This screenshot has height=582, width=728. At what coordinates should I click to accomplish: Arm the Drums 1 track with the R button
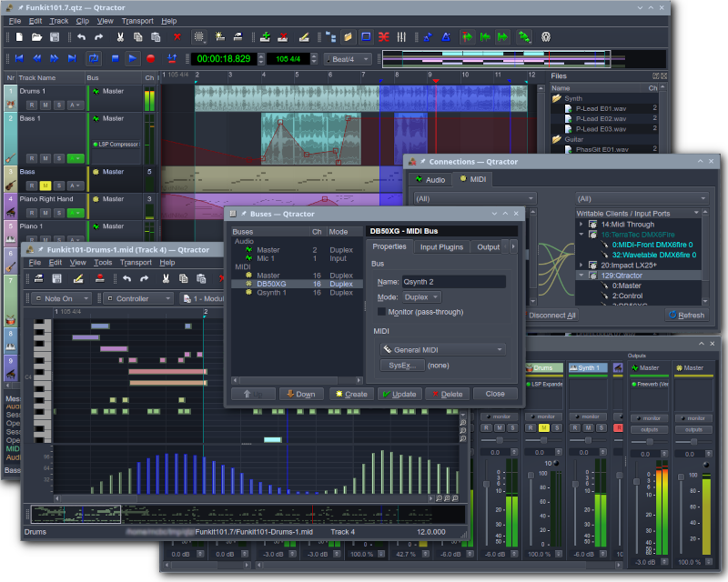[x=31, y=105]
